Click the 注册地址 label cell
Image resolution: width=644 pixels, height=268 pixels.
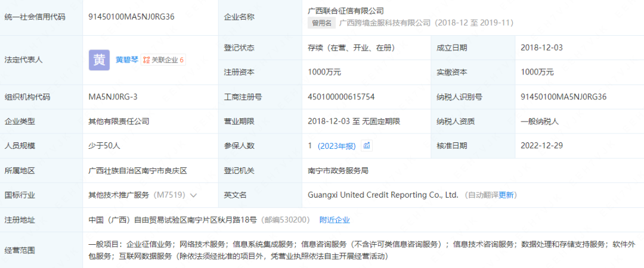pos(41,220)
